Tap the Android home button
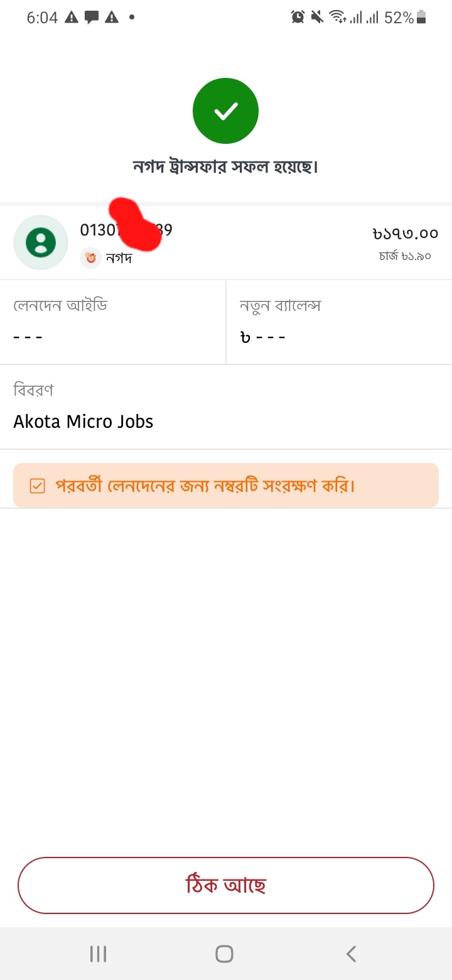The height and width of the screenshot is (980, 452). pos(224,954)
